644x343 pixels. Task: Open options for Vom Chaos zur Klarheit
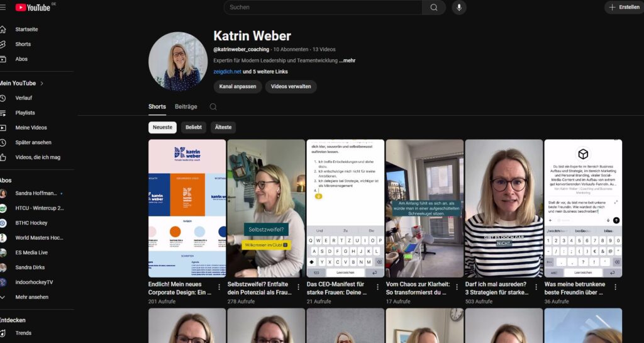click(457, 287)
